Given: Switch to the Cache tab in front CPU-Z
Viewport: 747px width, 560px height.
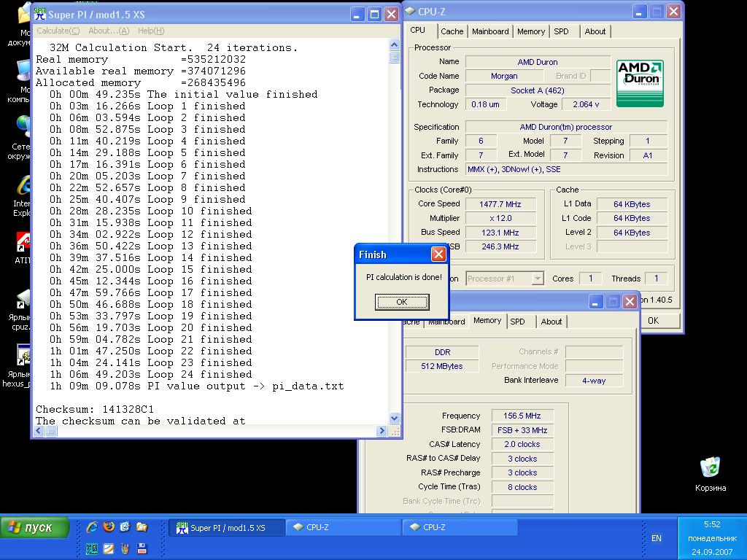Looking at the screenshot, I should click(452, 31).
